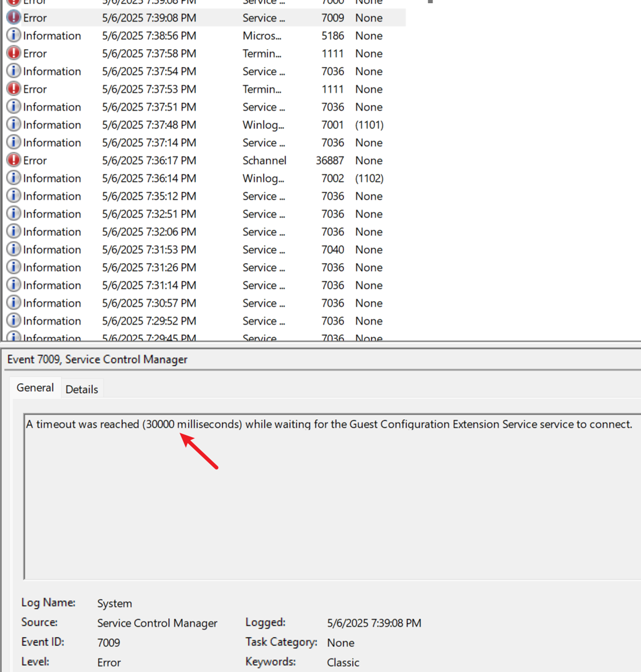Viewport: 641px width, 672px height.
Task: Click error icon of the 7:37:53 PM event
Action: (x=13, y=89)
